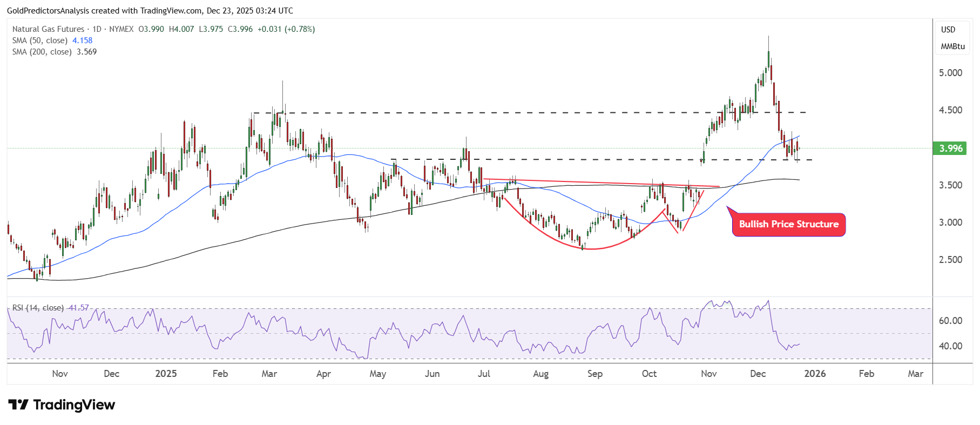Select the SMA (50, close) legend label

40,41
